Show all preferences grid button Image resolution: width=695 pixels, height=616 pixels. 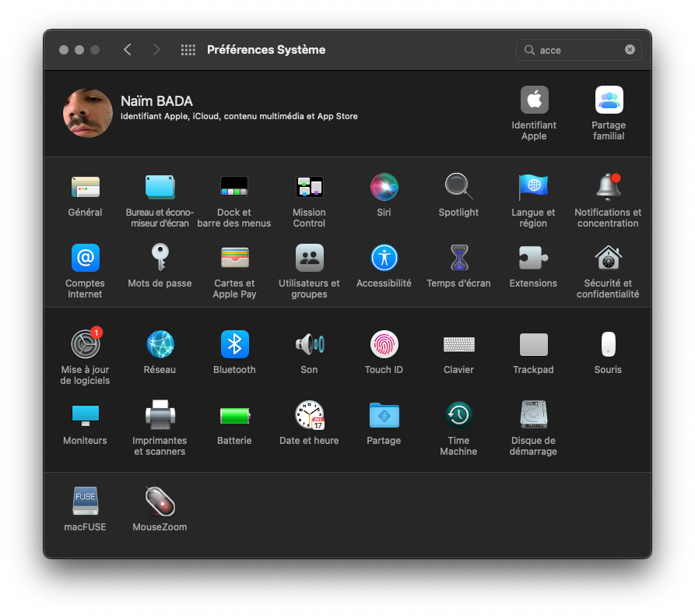[188, 50]
